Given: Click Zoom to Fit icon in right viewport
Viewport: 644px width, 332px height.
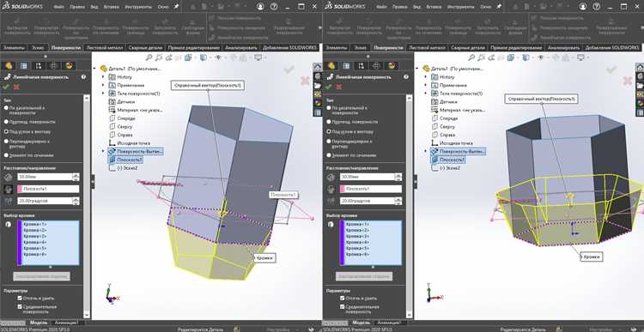Looking at the screenshot, I should (471, 57).
